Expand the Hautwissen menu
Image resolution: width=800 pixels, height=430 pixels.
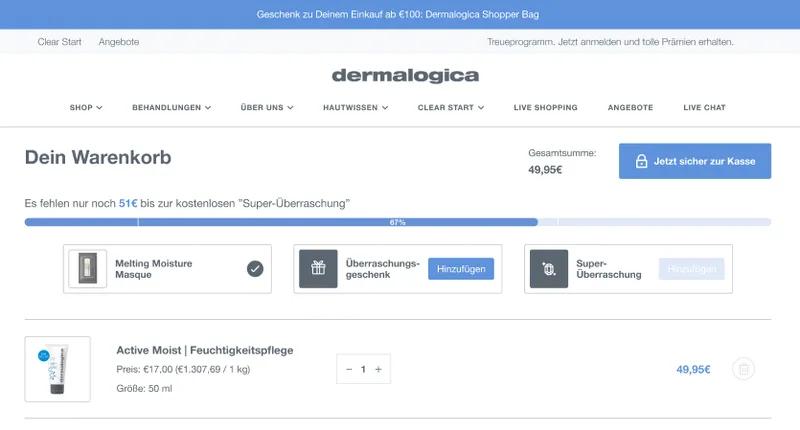(356, 108)
